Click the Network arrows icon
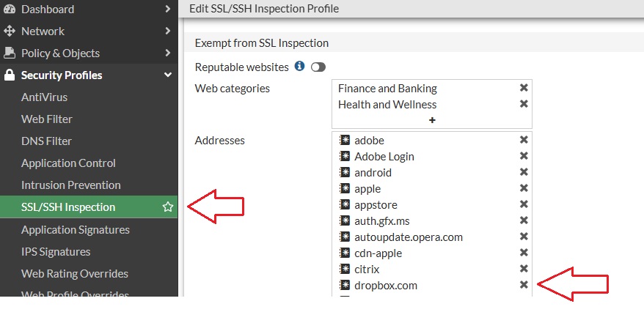Screen dimensions: 644x312 [x=9, y=31]
